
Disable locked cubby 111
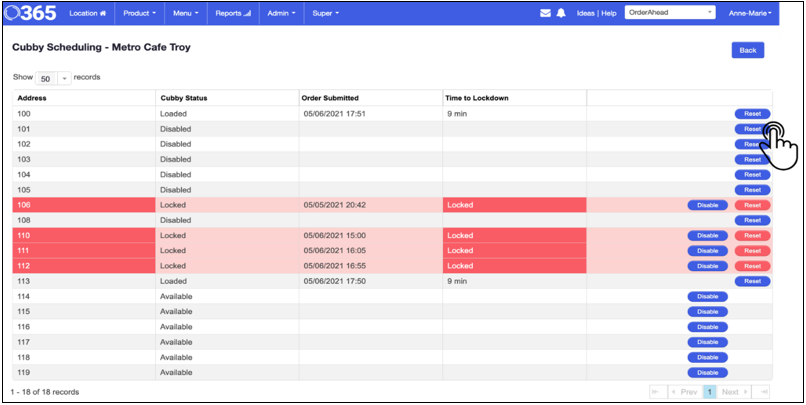[707, 251]
